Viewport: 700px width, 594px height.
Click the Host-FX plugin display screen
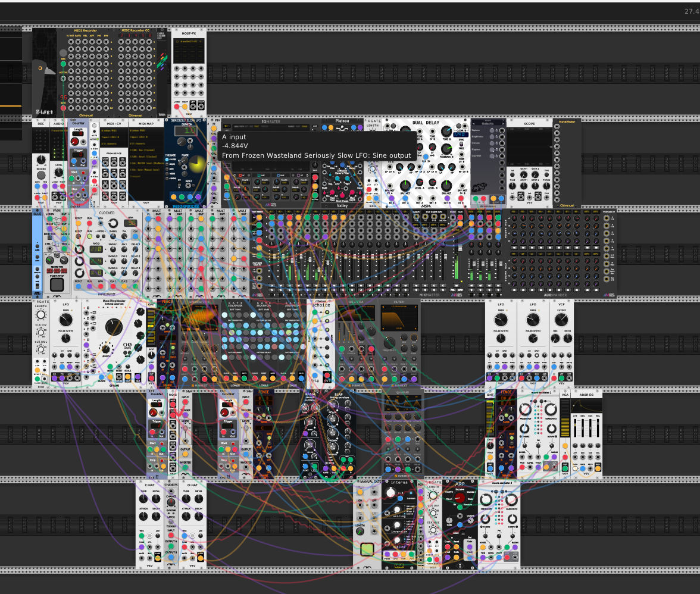189,51
